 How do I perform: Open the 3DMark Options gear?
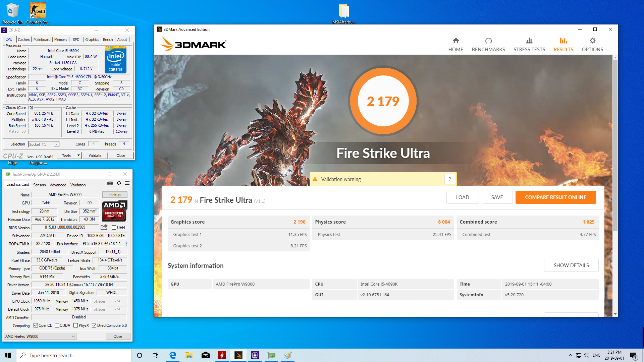pyautogui.click(x=592, y=45)
